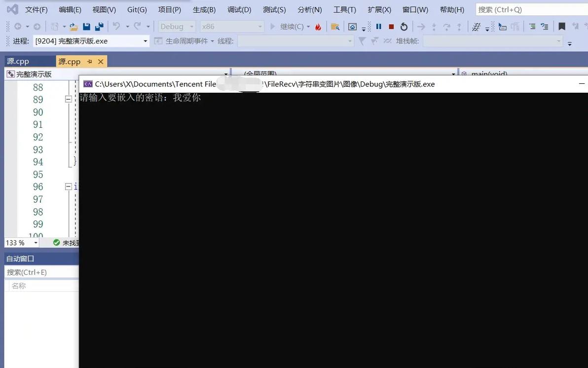Click the comment out lines icon
This screenshot has width=588, height=368.
(x=532, y=27)
